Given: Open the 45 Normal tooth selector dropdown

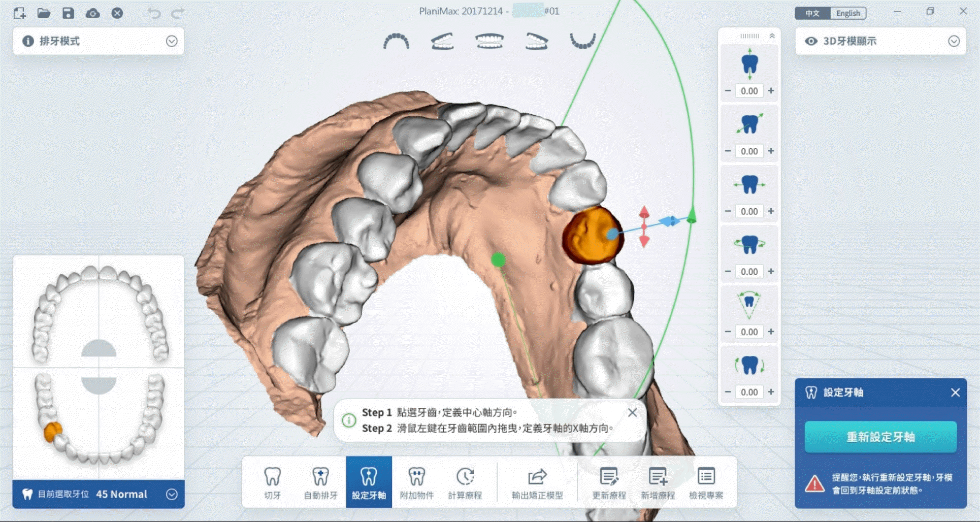Looking at the screenshot, I should (x=172, y=494).
